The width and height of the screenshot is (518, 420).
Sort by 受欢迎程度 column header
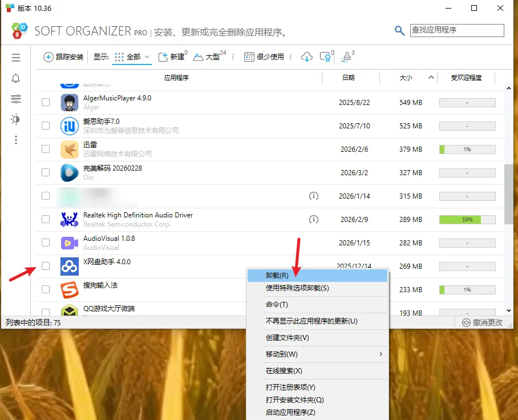[x=466, y=78]
